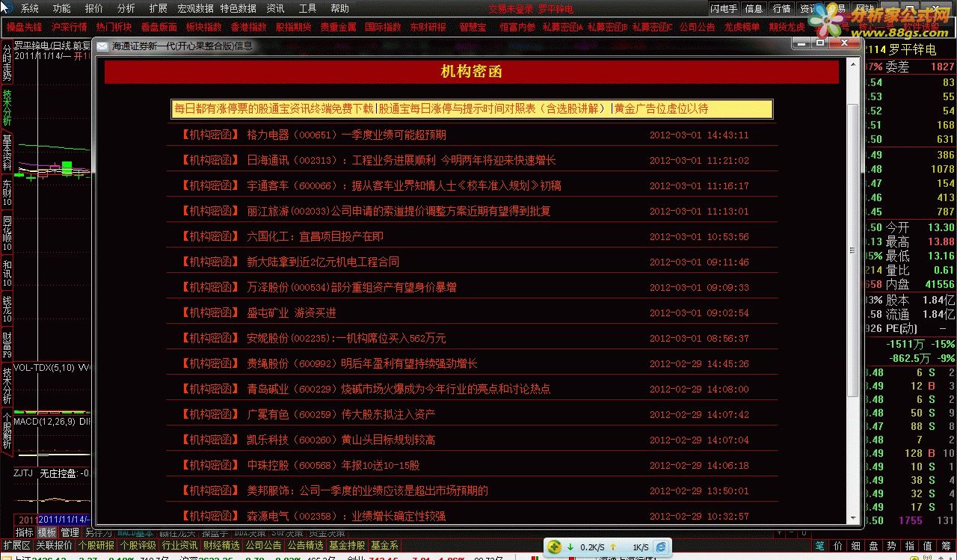Click the 信息 button in top bar
Viewport: 957px width, 560px height.
[x=754, y=8]
